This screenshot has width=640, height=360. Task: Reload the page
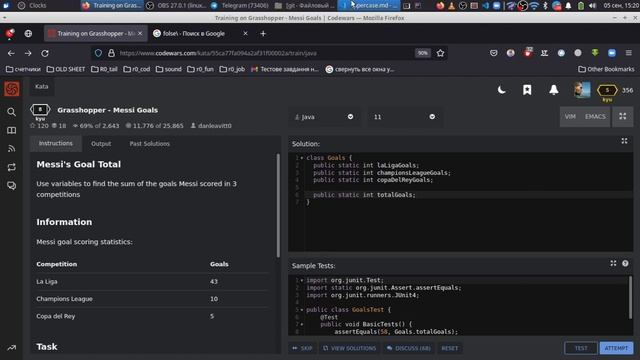[45, 53]
